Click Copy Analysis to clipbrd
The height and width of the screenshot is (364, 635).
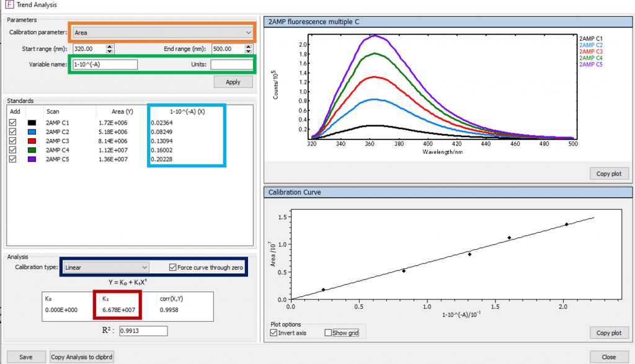click(x=82, y=357)
